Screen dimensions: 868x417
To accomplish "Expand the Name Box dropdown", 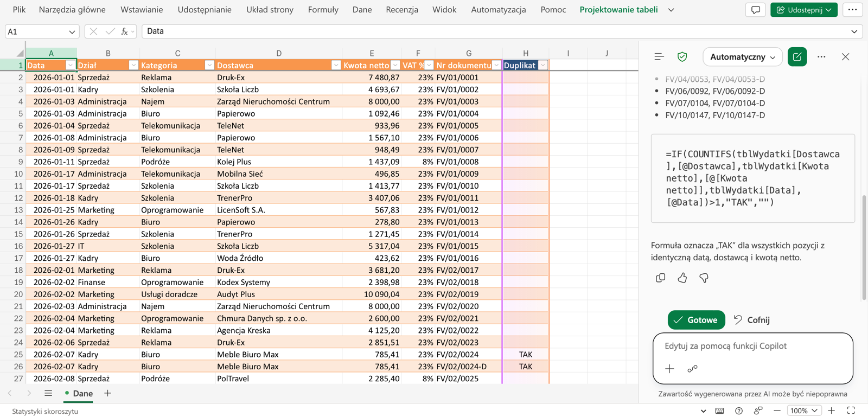I will click(x=72, y=32).
